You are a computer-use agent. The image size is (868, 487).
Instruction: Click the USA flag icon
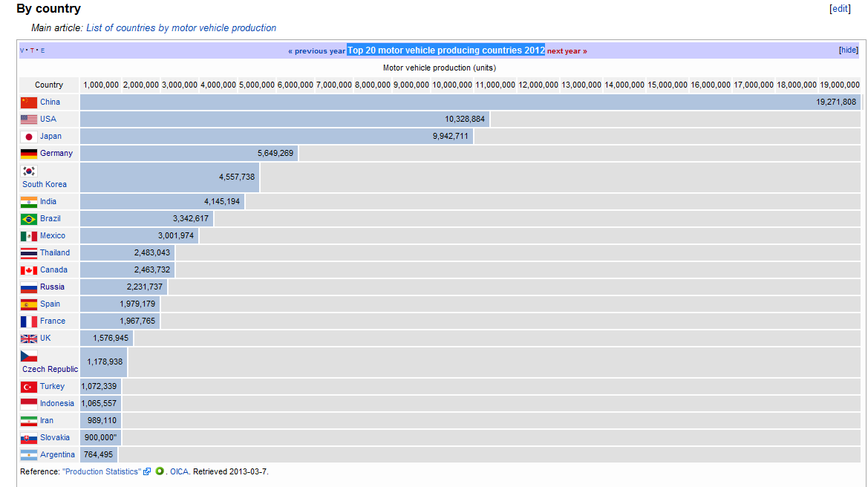(x=29, y=120)
